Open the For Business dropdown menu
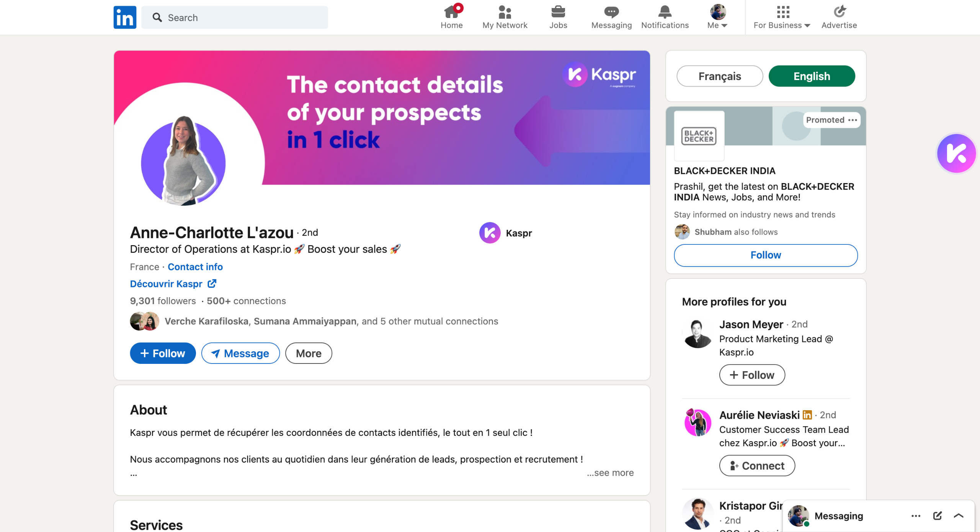The image size is (980, 532). tap(782, 17)
